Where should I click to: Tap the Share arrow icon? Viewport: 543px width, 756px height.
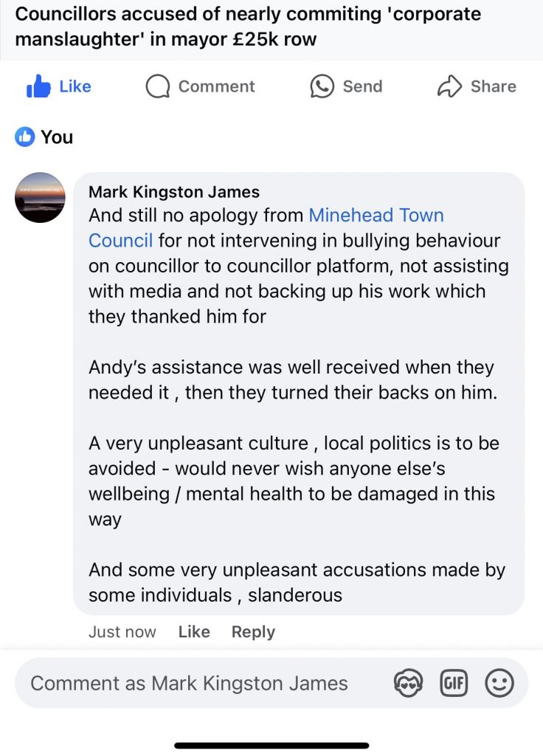tap(449, 87)
